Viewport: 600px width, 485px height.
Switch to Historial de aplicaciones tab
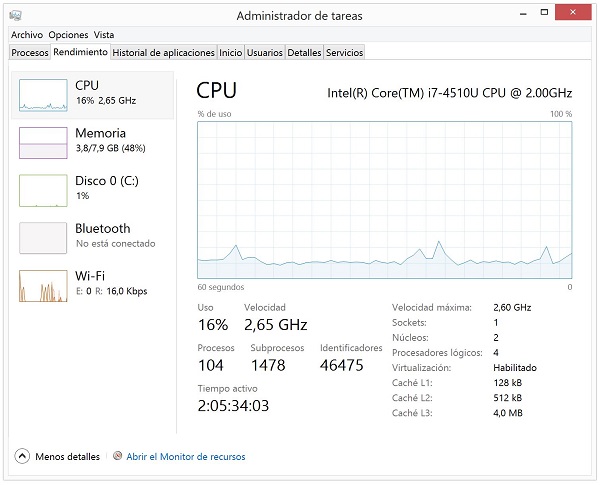pyautogui.click(x=163, y=52)
